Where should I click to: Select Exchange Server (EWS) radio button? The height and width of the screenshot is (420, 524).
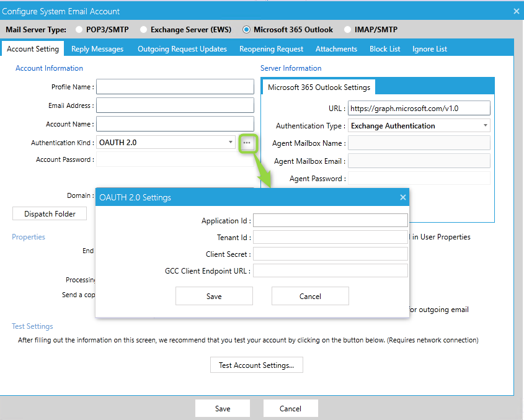[x=143, y=29]
